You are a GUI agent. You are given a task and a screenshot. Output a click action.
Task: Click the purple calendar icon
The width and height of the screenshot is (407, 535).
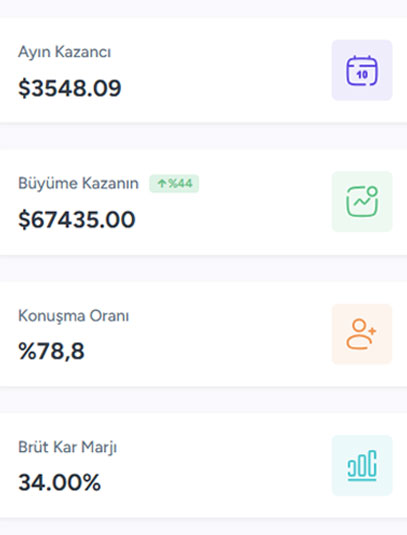click(362, 71)
